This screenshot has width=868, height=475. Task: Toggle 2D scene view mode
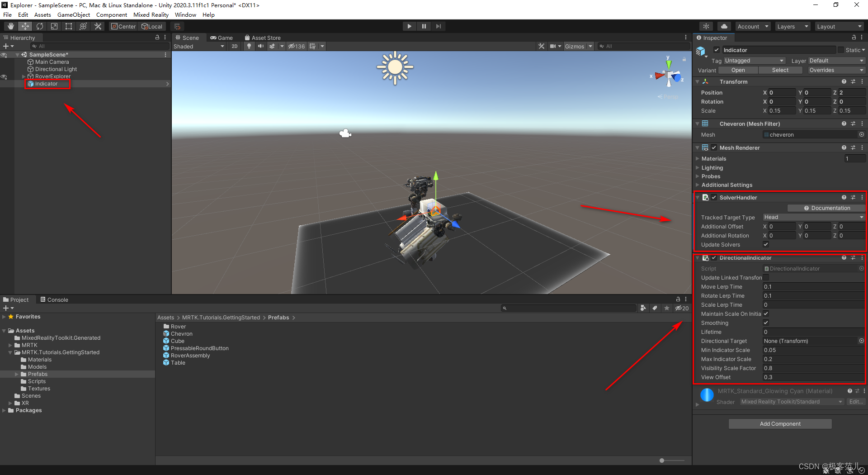(x=235, y=46)
